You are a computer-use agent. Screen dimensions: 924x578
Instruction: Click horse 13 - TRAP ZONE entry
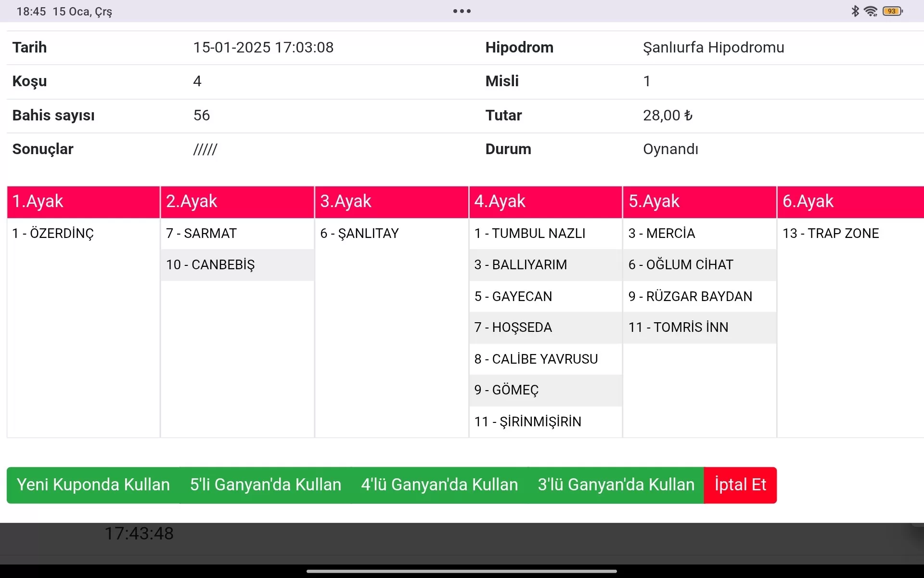(x=831, y=234)
